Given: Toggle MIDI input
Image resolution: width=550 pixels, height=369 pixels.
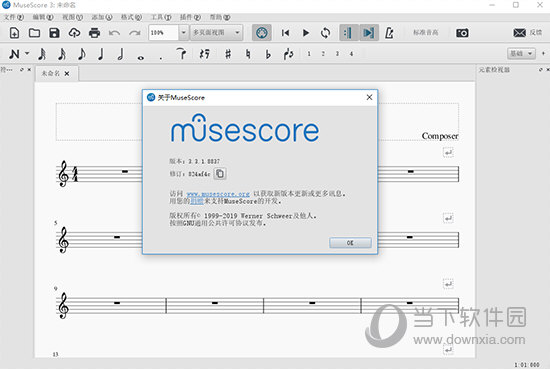Looking at the screenshot, I should pos(262,33).
